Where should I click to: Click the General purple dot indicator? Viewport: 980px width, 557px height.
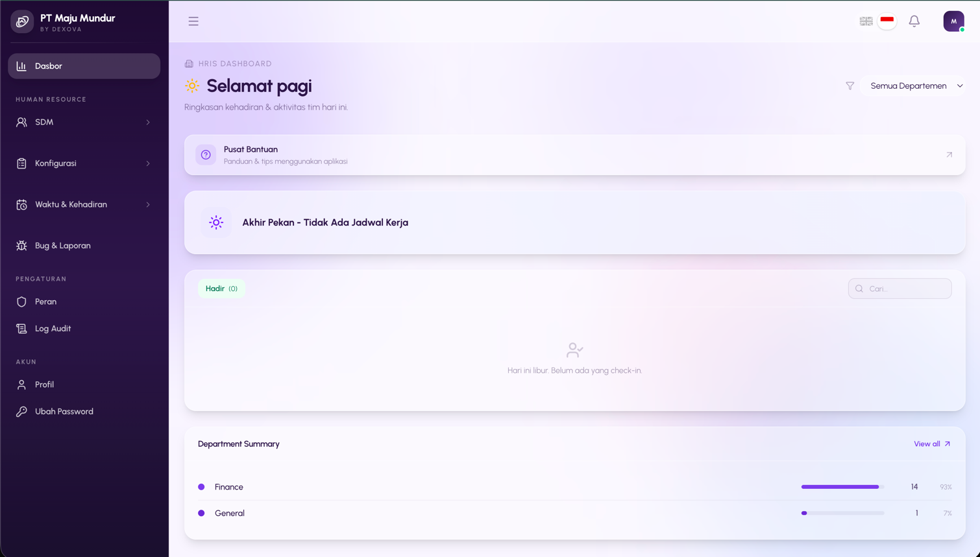[x=201, y=513]
